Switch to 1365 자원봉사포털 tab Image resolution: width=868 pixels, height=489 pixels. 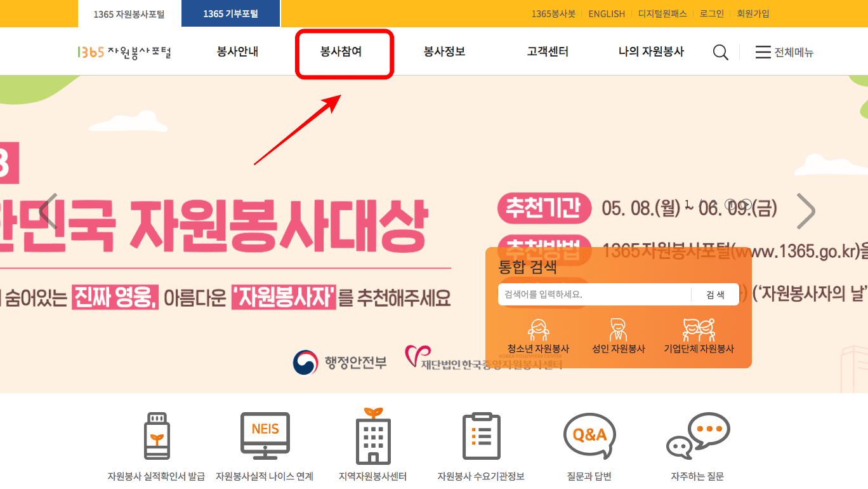pos(129,14)
